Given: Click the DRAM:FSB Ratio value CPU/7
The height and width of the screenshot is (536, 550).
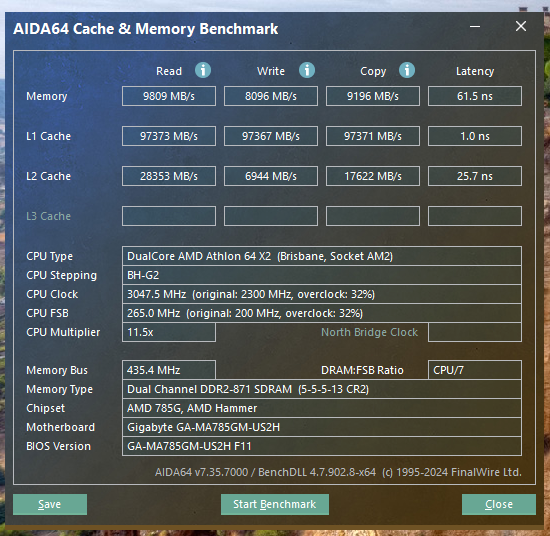Looking at the screenshot, I should coord(475,370).
